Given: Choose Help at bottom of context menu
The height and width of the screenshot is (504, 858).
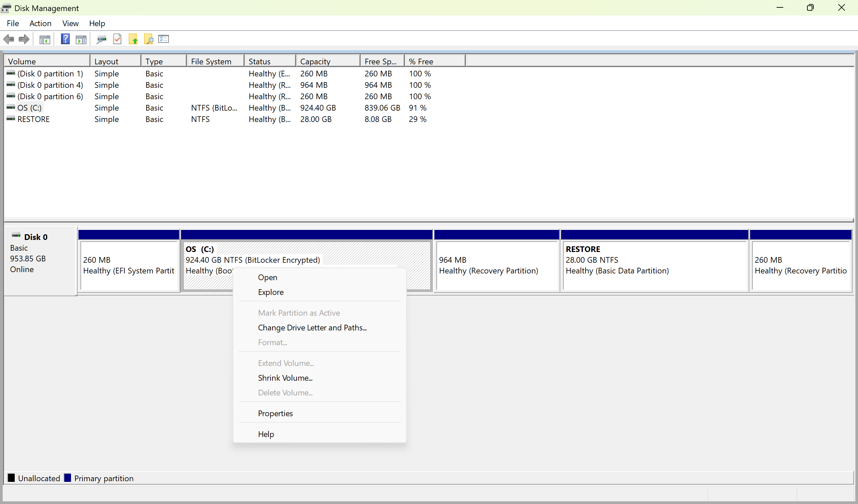Looking at the screenshot, I should click(320, 434).
